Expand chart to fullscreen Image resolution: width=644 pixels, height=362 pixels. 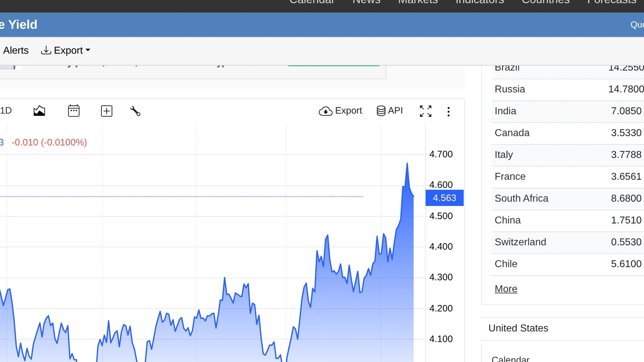point(425,111)
